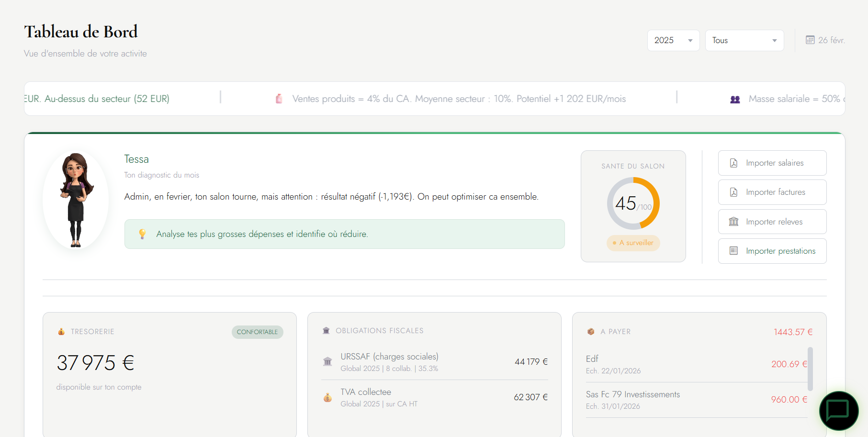Click the money bag icon beside TVA collectee
Image resolution: width=868 pixels, height=437 pixels.
coord(327,397)
